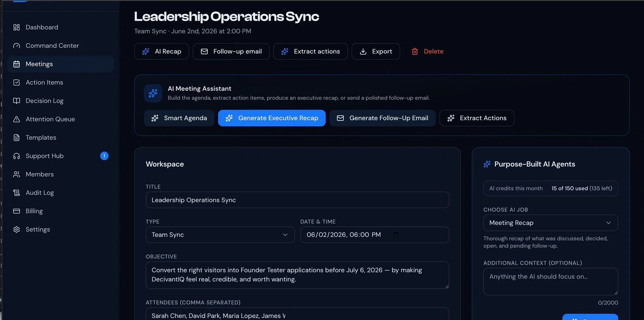Open the Audit Log page
Screen dimensions: 644x320
click(x=61, y=193)
